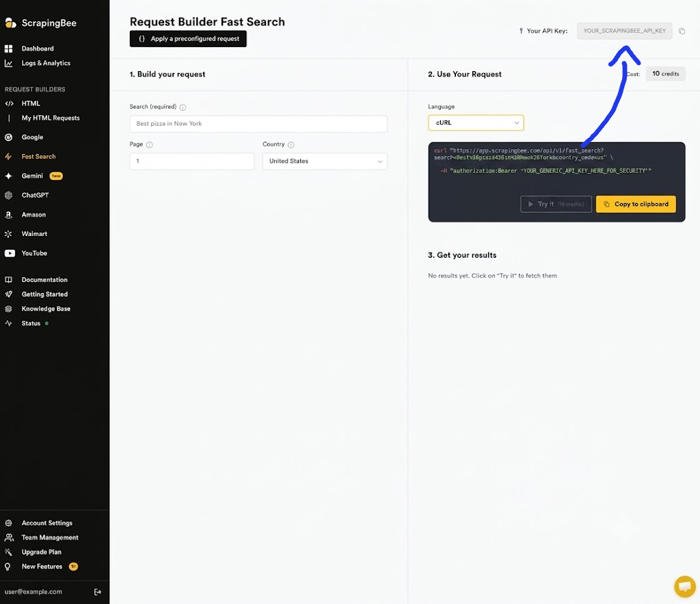Open the chat support bubble
The width and height of the screenshot is (700, 604).
tap(685, 586)
